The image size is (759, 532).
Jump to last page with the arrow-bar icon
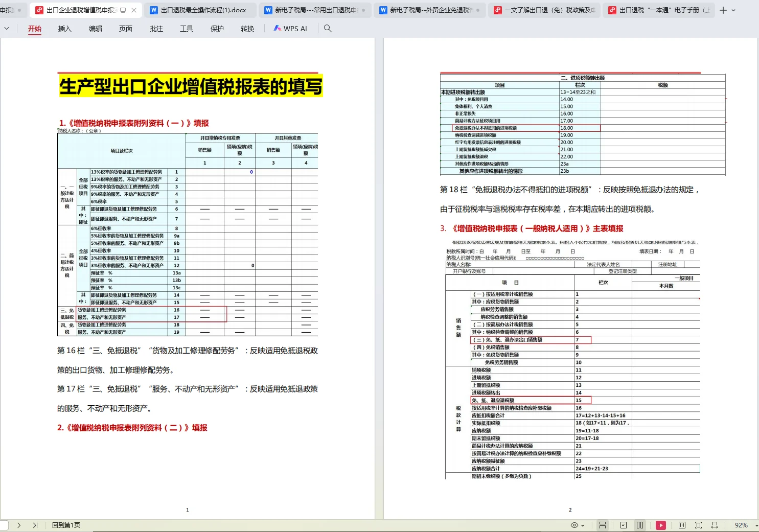pos(35,525)
